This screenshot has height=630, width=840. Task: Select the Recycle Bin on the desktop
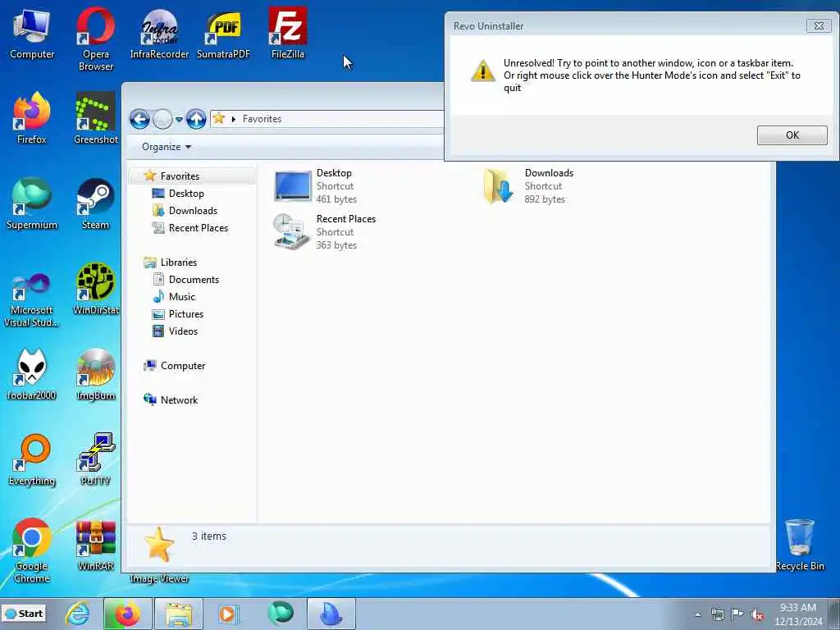[800, 546]
